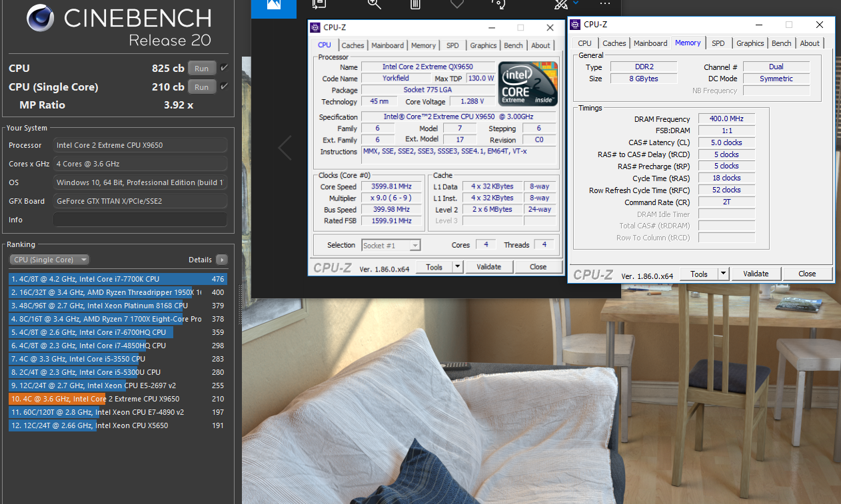
Task: Click the DRAM Frequency value 400.0 MHz
Action: click(x=726, y=119)
